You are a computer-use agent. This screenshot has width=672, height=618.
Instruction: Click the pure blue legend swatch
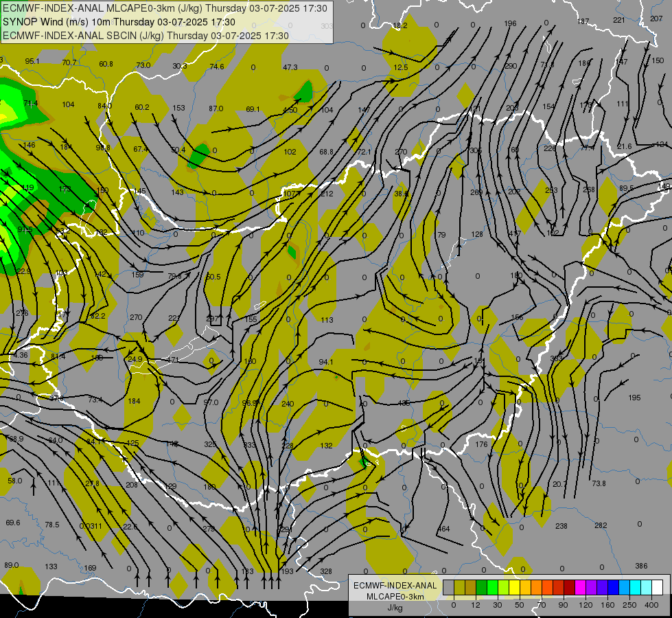click(x=614, y=587)
